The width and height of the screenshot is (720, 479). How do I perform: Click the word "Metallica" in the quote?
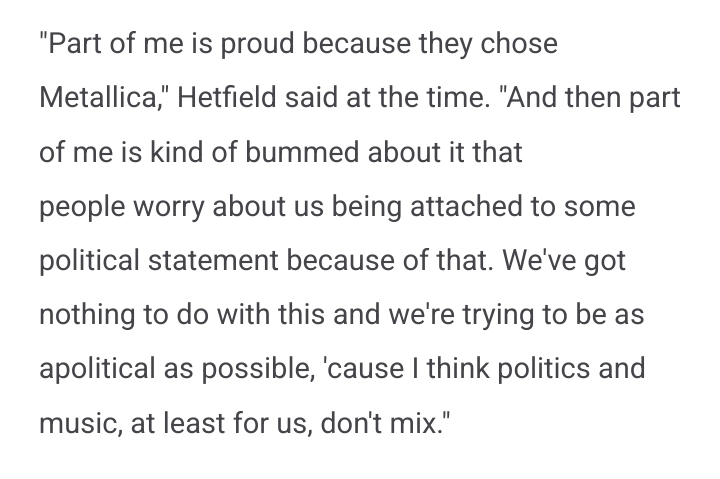point(97,97)
